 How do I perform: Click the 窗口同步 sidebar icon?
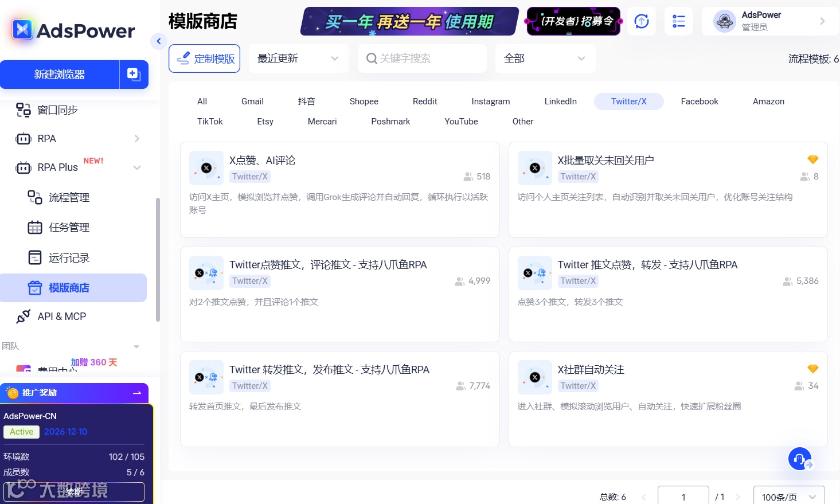(23, 110)
